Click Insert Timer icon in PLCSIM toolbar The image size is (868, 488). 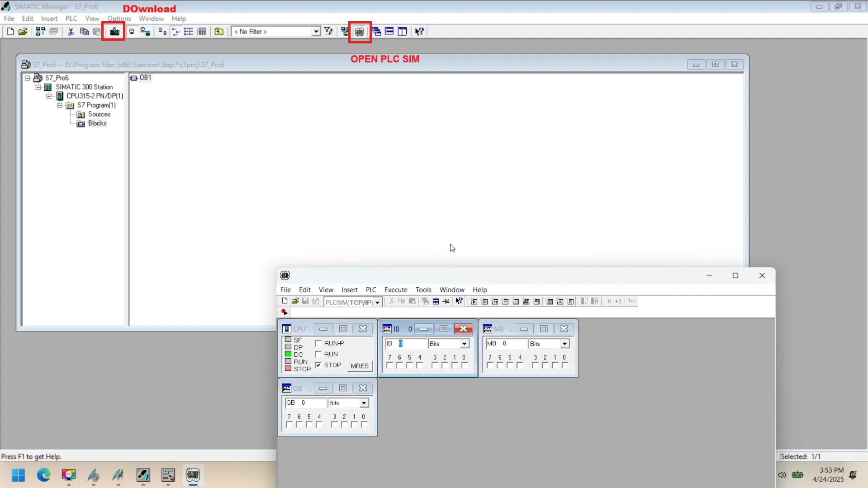pyautogui.click(x=505, y=301)
